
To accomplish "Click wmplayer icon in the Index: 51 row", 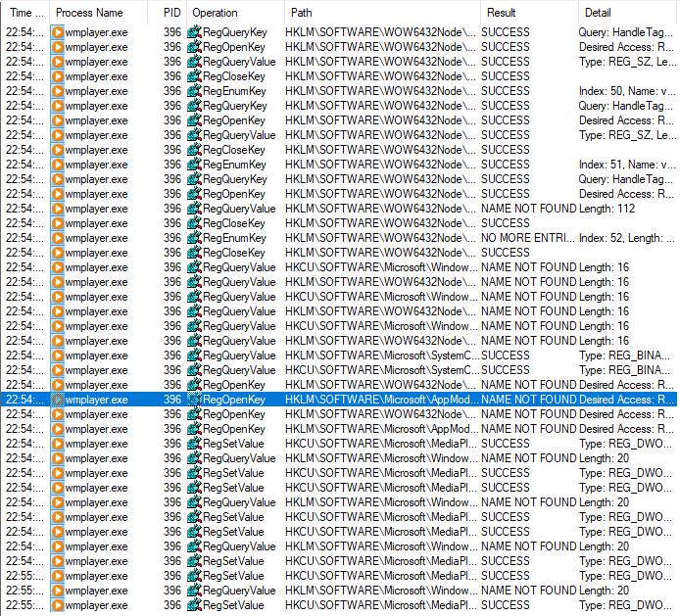I will click(57, 165).
